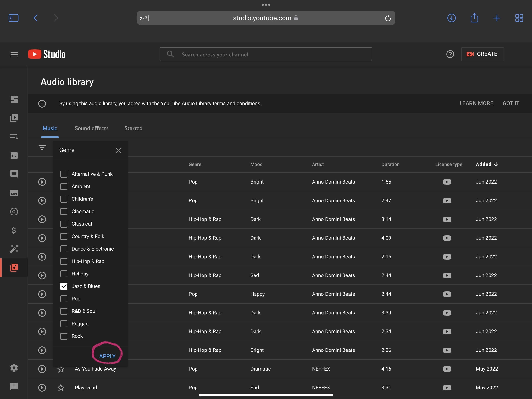Click the CREATE button
This screenshot has width=532, height=399.
(x=482, y=54)
